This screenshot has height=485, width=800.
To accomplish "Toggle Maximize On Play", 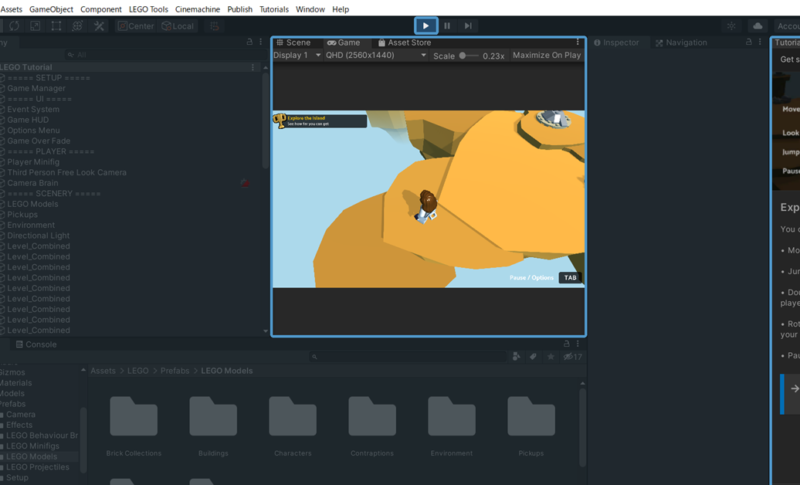I will pos(546,55).
